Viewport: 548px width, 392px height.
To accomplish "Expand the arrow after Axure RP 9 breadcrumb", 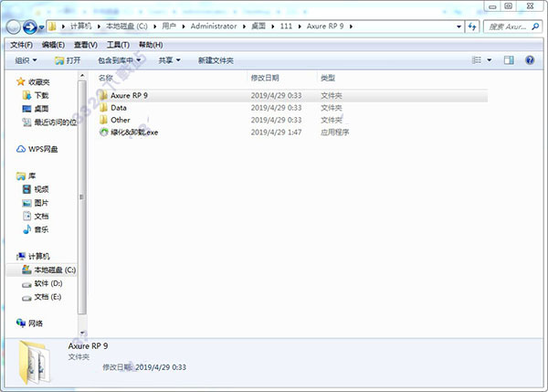I will tap(351, 26).
